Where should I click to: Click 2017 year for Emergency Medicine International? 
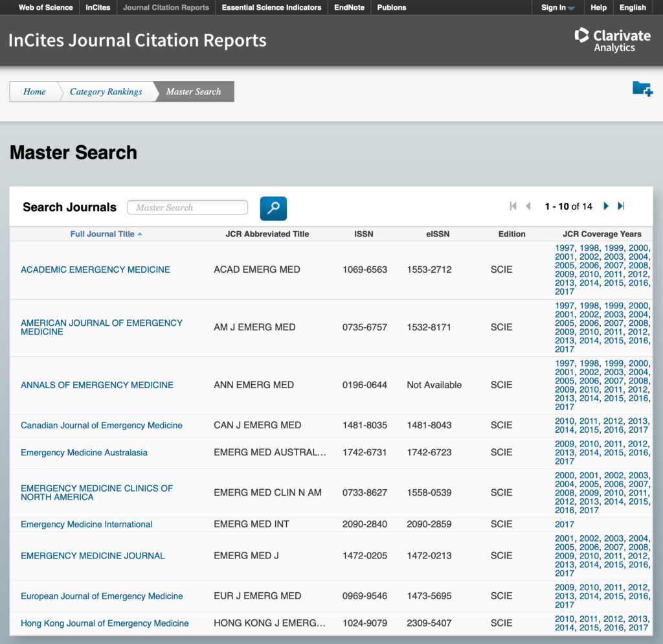click(x=565, y=524)
